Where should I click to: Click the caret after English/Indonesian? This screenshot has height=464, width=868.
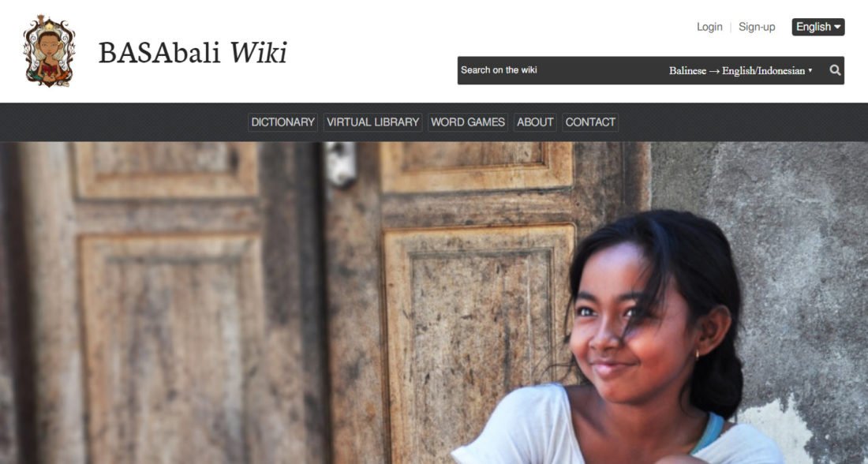coord(810,70)
